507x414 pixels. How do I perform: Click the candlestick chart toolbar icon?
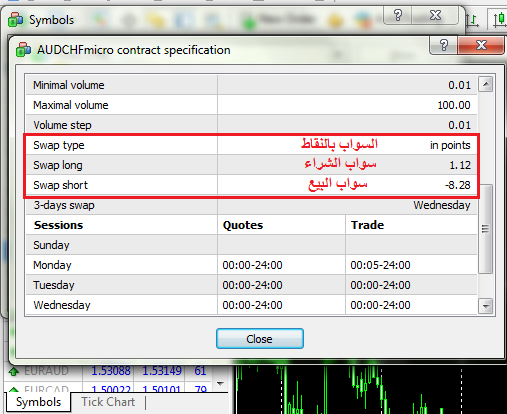[x=499, y=19]
